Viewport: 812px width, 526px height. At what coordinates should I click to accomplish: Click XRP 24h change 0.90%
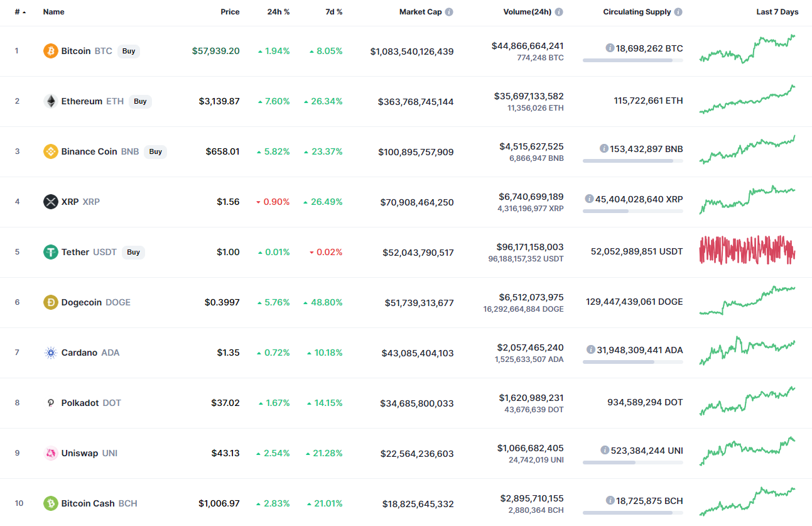pos(273,202)
